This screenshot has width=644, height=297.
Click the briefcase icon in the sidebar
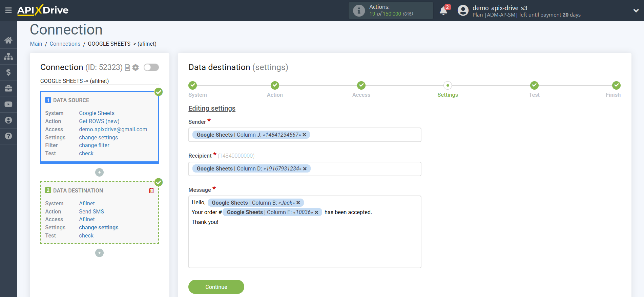(8, 88)
